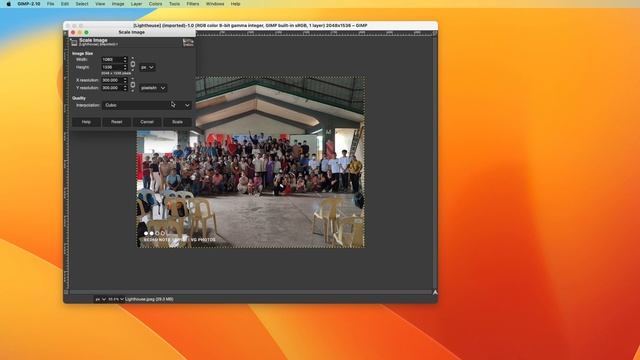Click the Scale Image dialog title bar
The height and width of the screenshot is (360, 640).
point(131,32)
